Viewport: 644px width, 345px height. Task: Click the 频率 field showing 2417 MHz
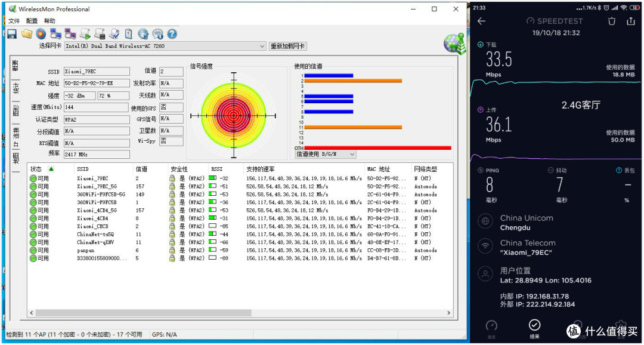point(97,155)
